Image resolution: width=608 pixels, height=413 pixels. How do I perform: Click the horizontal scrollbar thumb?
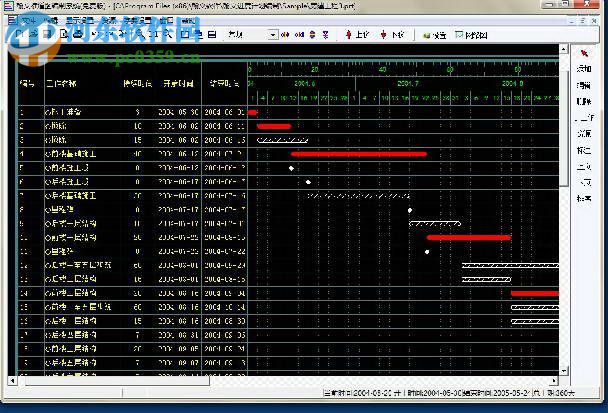coord(117,380)
